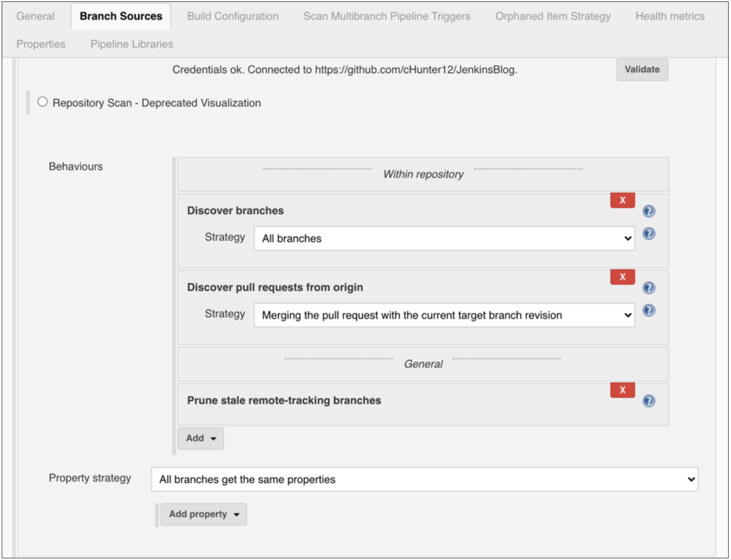Image resolution: width=731 pixels, height=560 pixels.
Task: Open the Pipeline Libraries tab
Action: point(132,44)
